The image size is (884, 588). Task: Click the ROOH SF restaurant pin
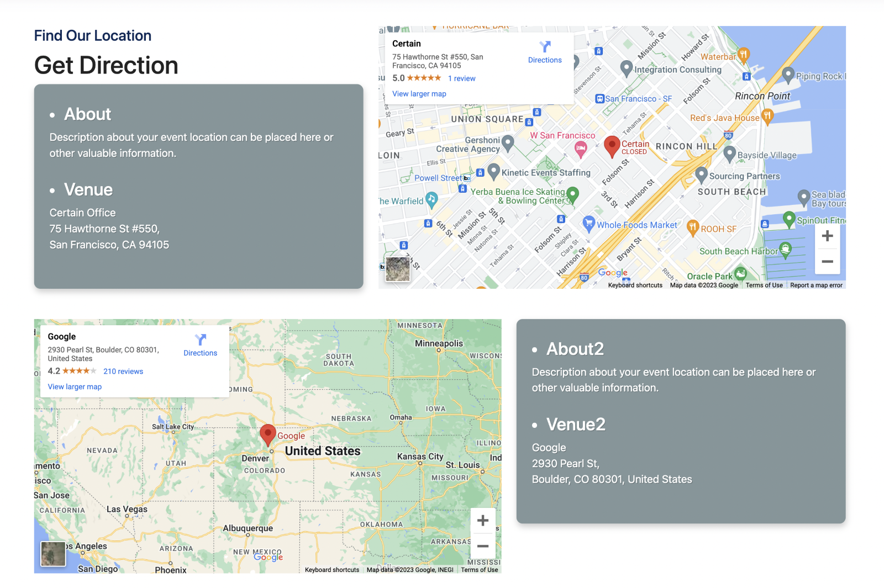(692, 227)
